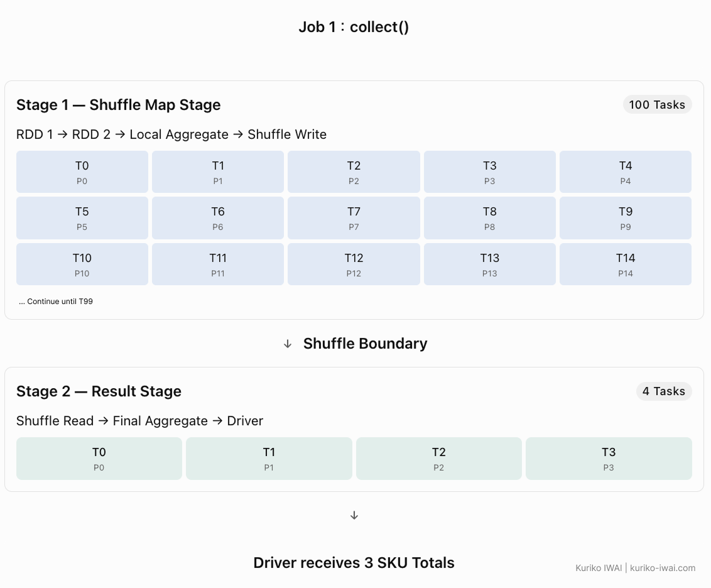Click the 4 Tasks badge
Screen dimensions: 711x588
coord(664,391)
